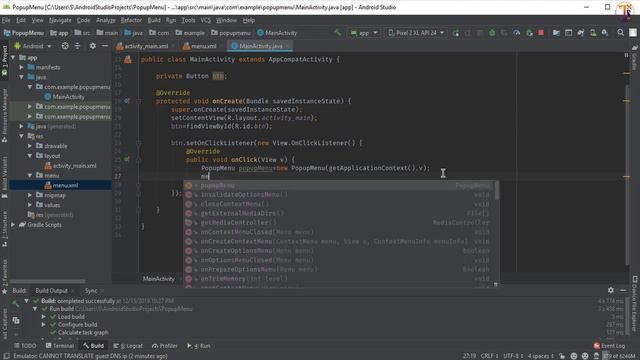Open the TODO tool window
The image size is (640, 360).
pos(25,346)
